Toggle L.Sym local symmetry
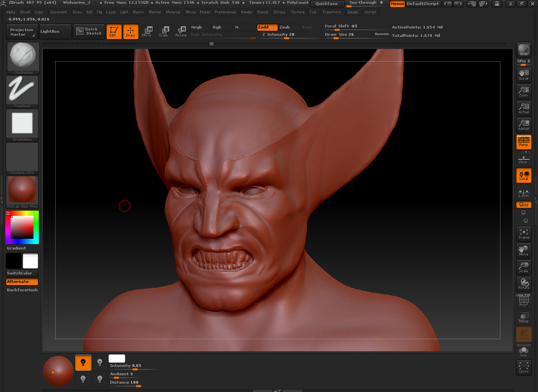This screenshot has width=538, height=392. tap(524, 193)
